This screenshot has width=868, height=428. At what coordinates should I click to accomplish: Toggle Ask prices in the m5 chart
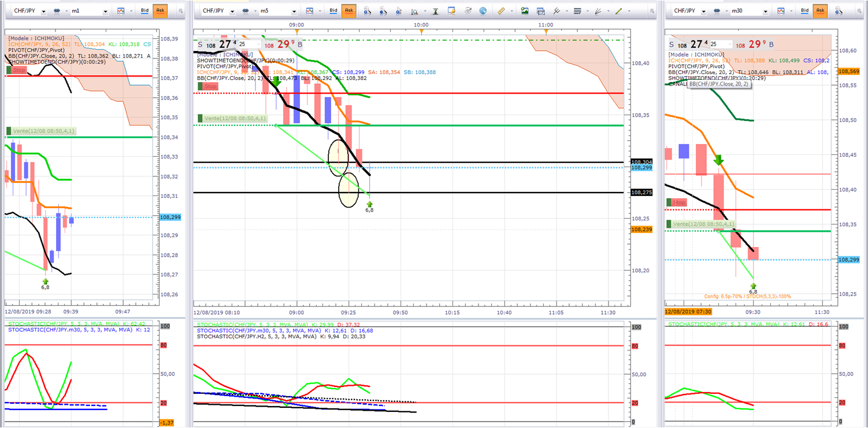point(349,11)
